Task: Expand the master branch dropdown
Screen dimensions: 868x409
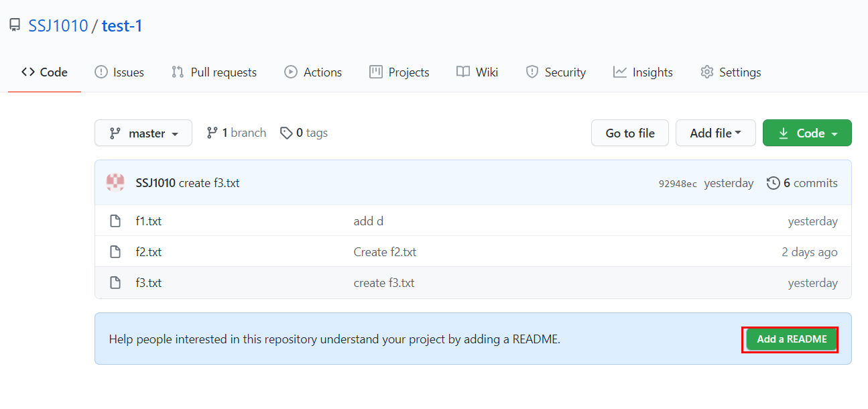Action: pyautogui.click(x=143, y=133)
